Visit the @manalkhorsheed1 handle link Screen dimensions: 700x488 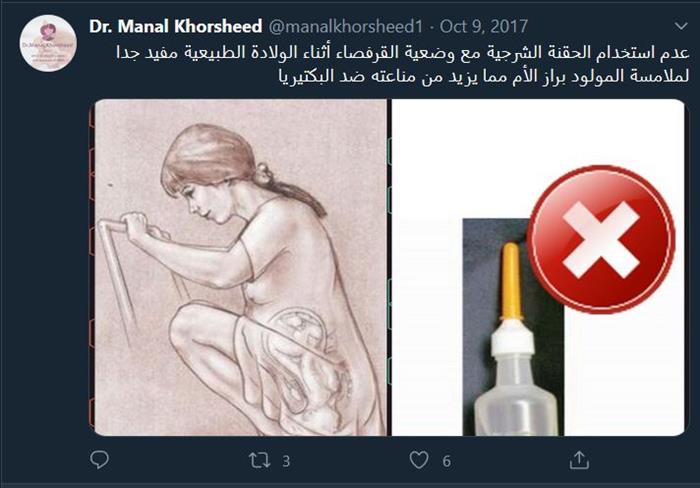coord(346,26)
